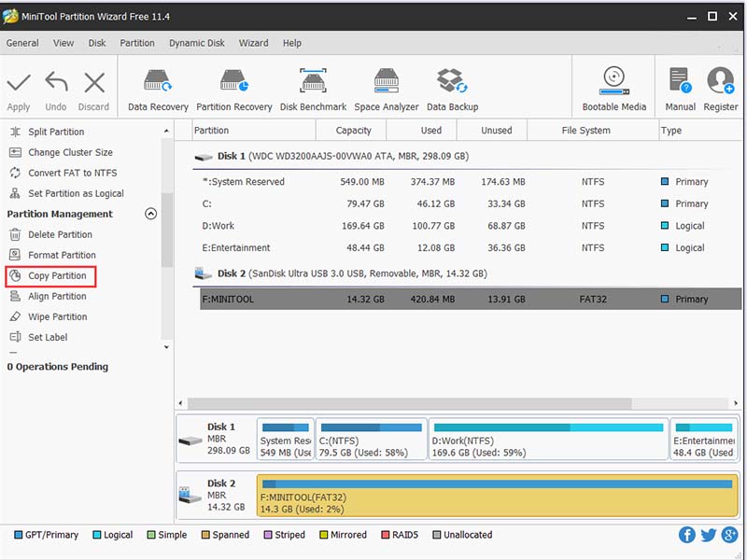Choose Align Partition

(x=57, y=296)
